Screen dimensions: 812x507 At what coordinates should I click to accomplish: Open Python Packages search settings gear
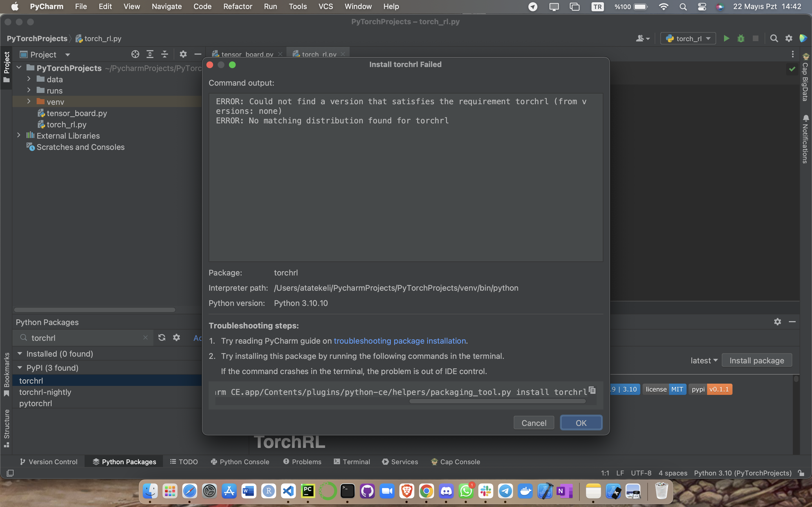176,338
